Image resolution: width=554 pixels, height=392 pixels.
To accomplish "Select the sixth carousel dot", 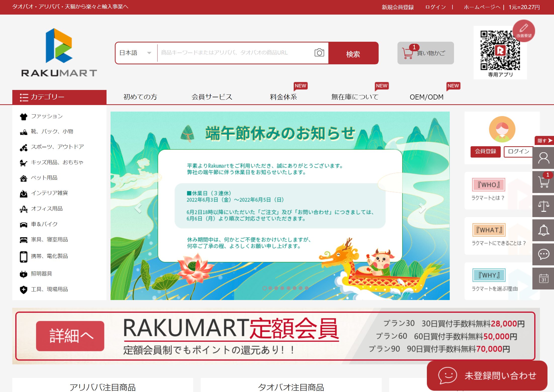I will (x=294, y=288).
